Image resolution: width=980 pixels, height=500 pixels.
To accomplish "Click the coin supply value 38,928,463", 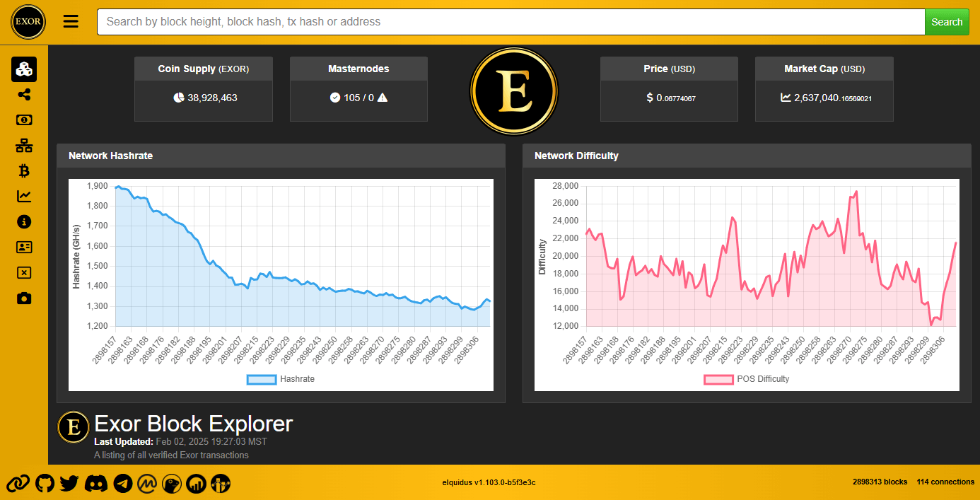I will [x=212, y=98].
